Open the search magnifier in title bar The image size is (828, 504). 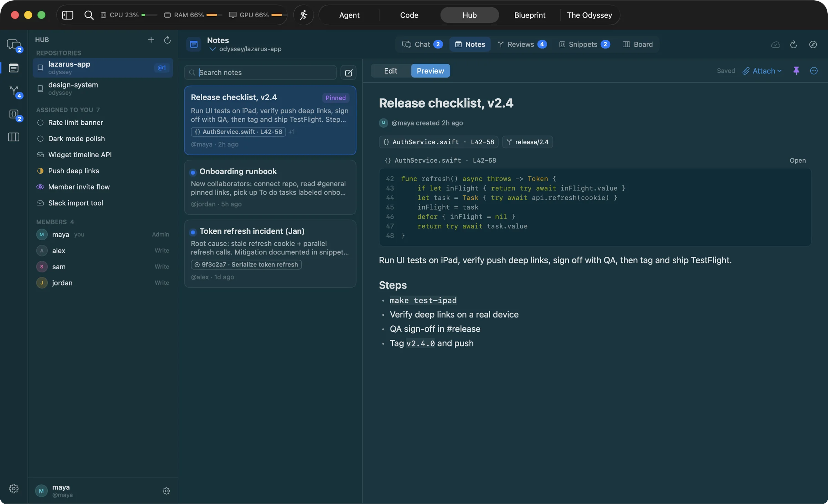(89, 15)
